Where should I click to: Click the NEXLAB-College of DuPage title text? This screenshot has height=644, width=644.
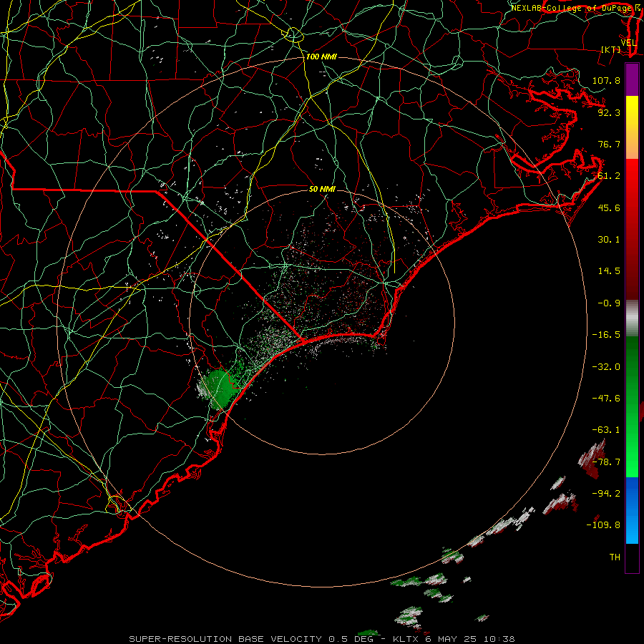coord(572,8)
